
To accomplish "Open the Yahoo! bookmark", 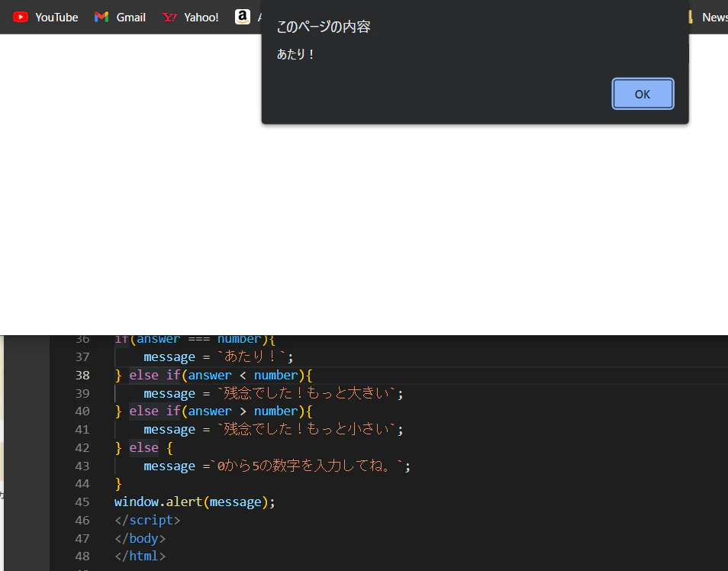I will pos(190,18).
